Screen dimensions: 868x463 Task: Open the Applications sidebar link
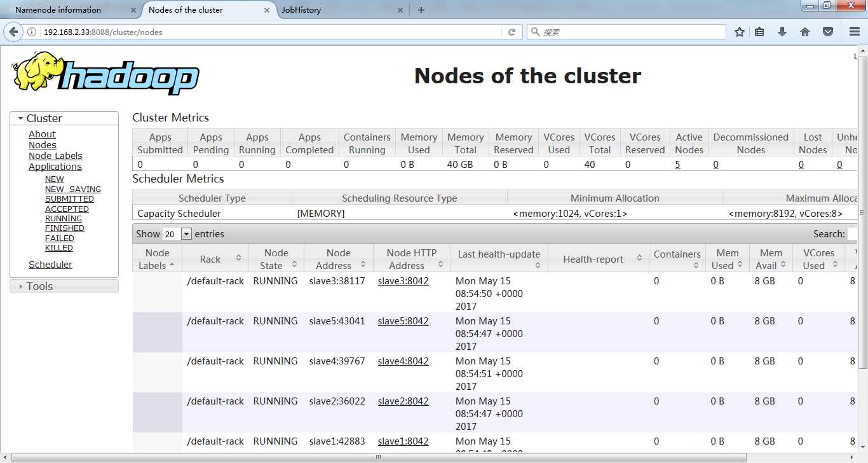55,167
